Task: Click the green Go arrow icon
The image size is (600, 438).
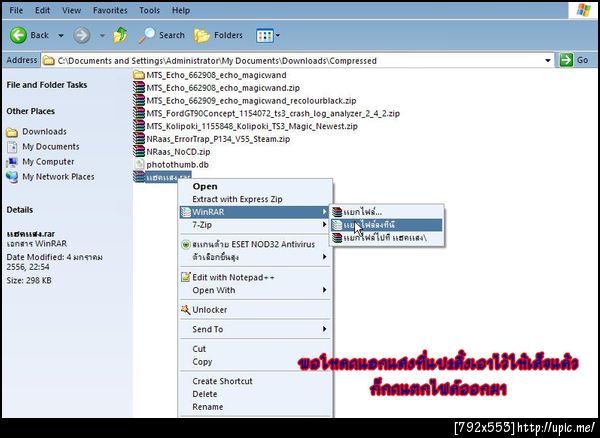Action: (x=566, y=60)
